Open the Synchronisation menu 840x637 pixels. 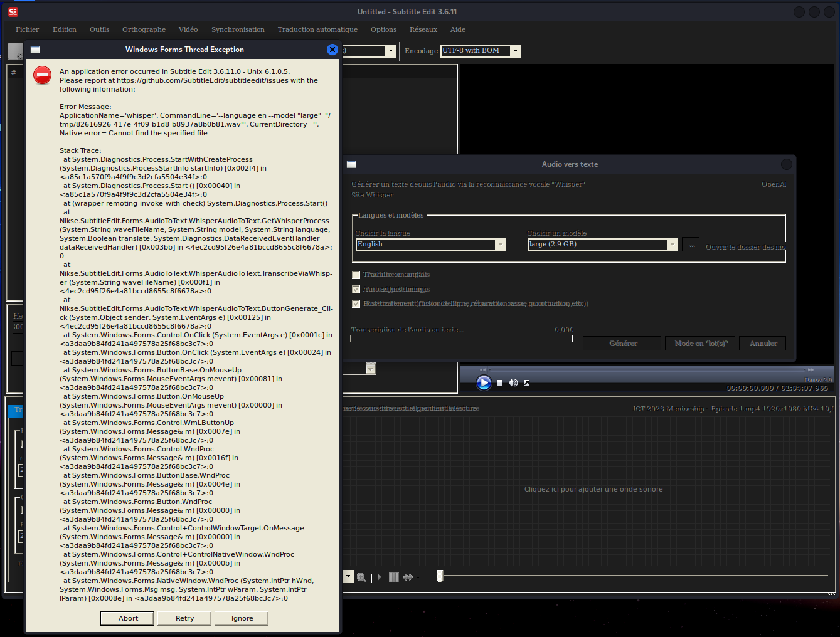pos(238,29)
